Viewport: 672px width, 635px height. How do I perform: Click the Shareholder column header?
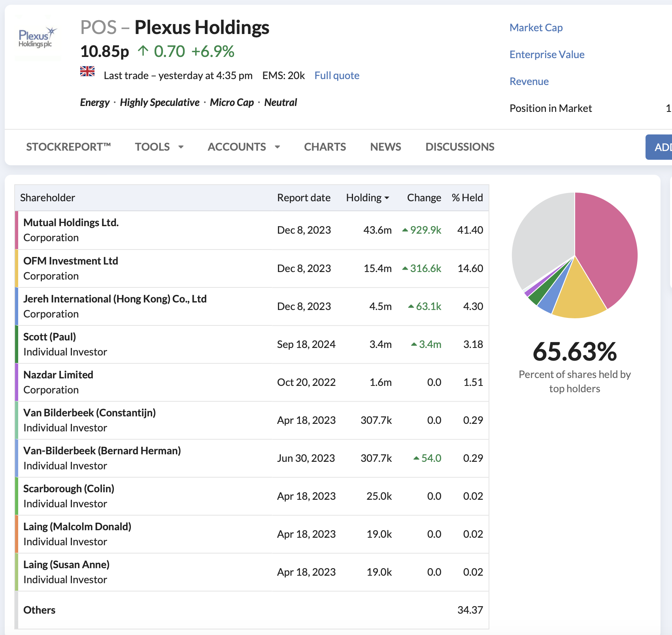coord(47,198)
